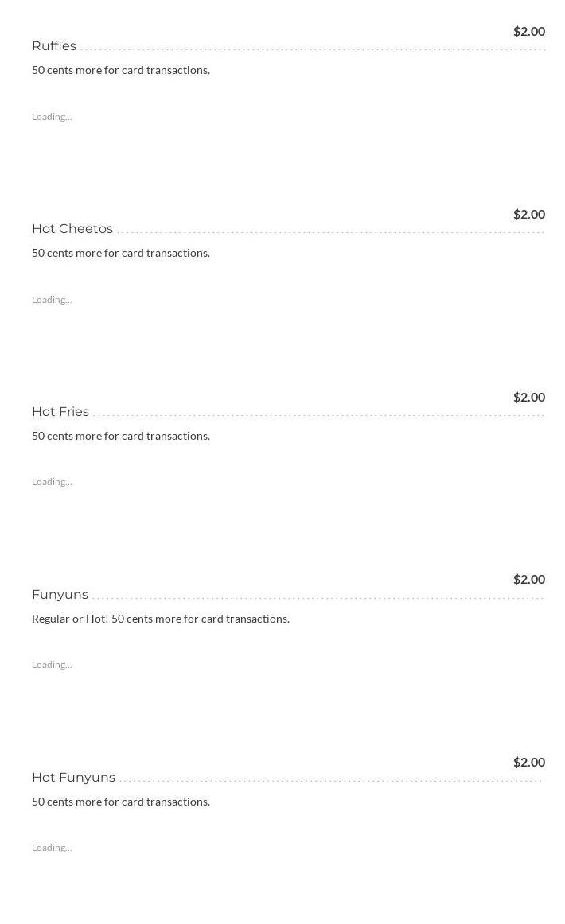The image size is (565, 924).
Task: Click the card transaction note under Ruffles
Action: tap(121, 70)
